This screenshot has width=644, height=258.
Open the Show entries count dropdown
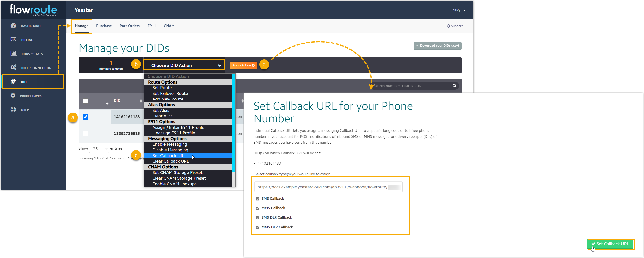point(99,149)
